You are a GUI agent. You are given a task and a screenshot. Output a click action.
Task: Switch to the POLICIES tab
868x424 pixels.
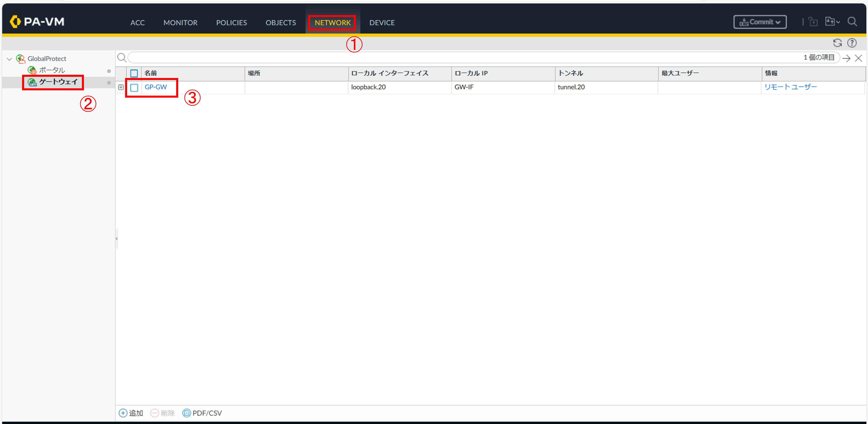(x=232, y=22)
